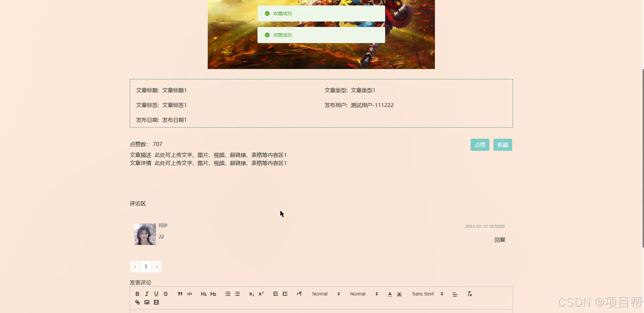Click the commenter name 阿萨
The height and width of the screenshot is (313, 644).
tap(163, 225)
